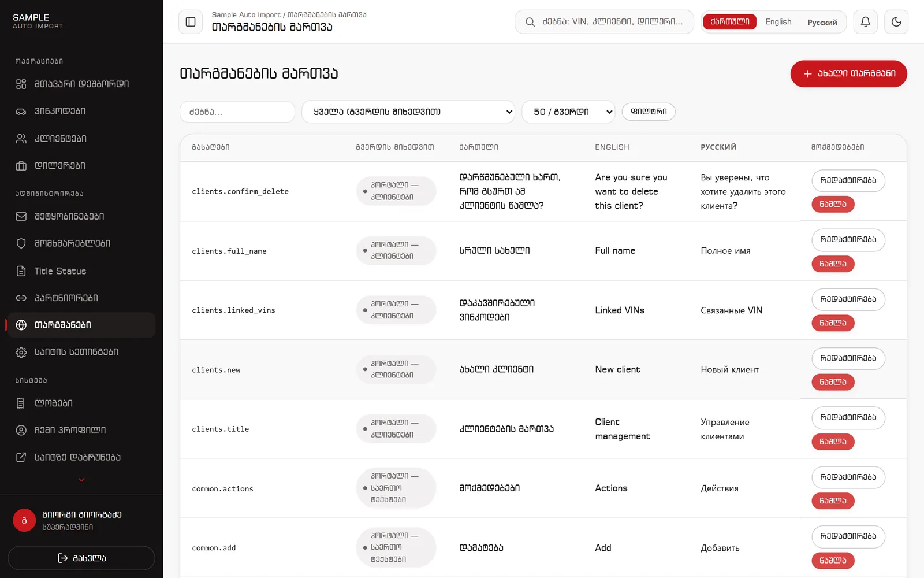Click the table search input field
The height and width of the screenshot is (578, 924).
pyautogui.click(x=237, y=112)
